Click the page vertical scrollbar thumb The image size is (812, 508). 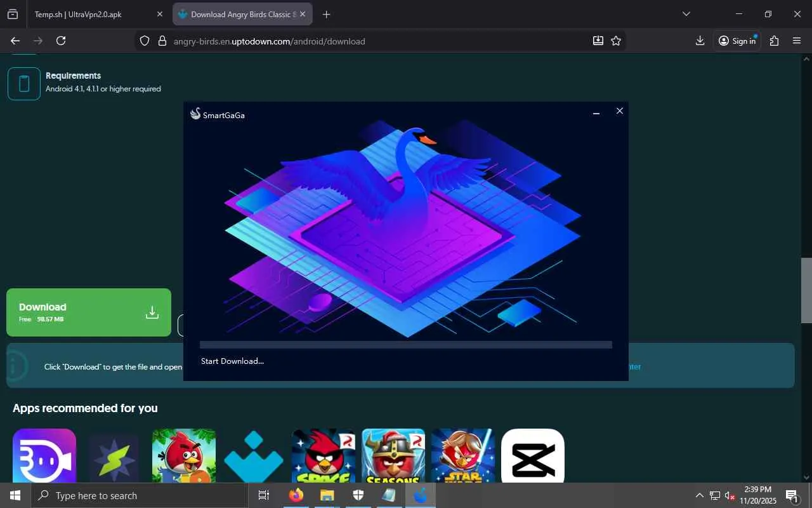(806, 291)
